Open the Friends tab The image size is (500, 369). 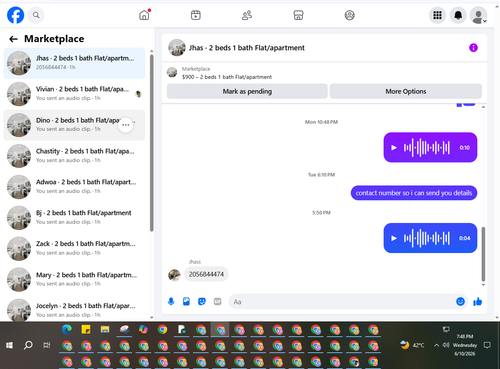pos(247,15)
